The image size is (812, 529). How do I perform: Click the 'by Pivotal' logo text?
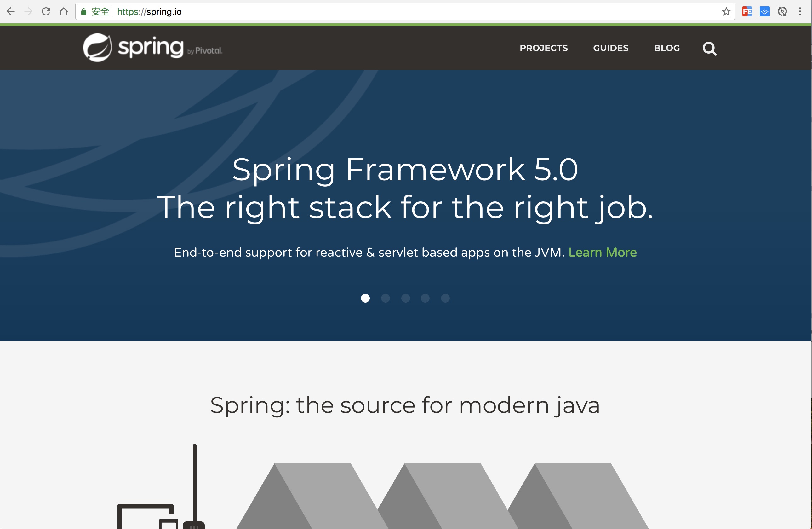pyautogui.click(x=205, y=51)
